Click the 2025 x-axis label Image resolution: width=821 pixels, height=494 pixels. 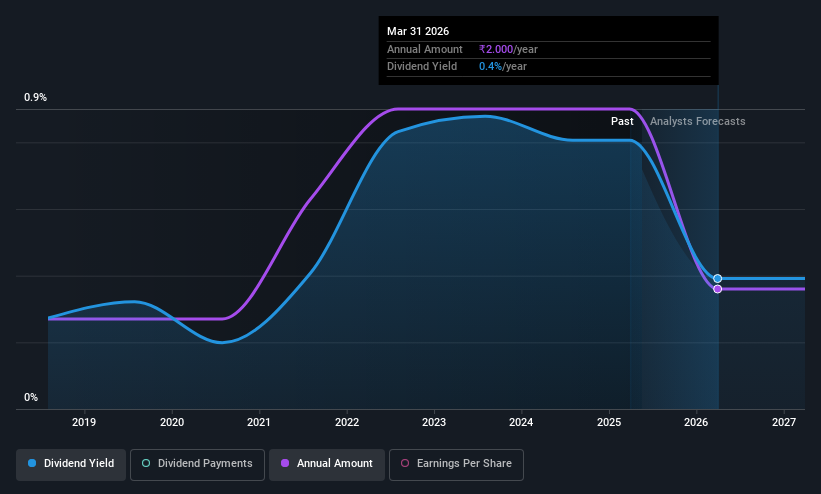pos(609,422)
